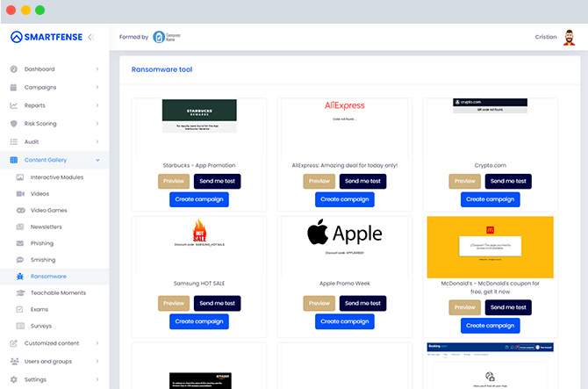Screen dimensions: 588x389
Task: Click the Newsletters icon
Action: [x=20, y=227]
